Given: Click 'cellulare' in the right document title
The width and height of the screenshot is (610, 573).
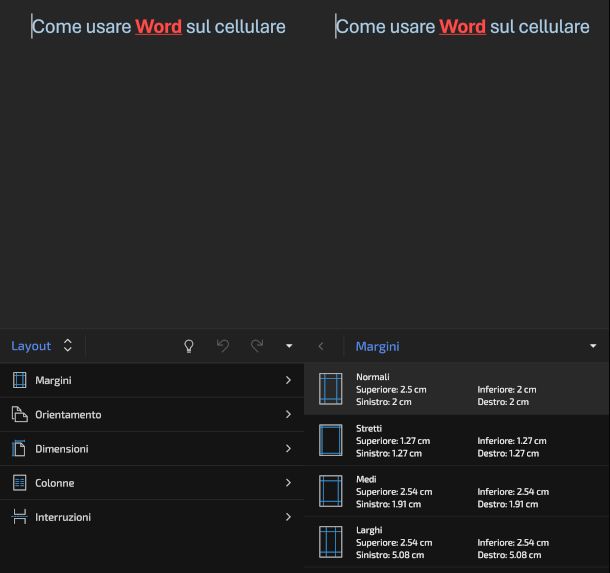Looking at the screenshot, I should click(554, 27).
